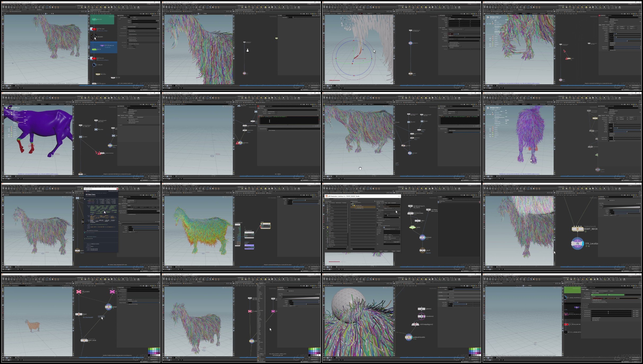The width and height of the screenshot is (643, 364).
Task: Select the vdbfrompolygons1 node
Action: pos(415,324)
